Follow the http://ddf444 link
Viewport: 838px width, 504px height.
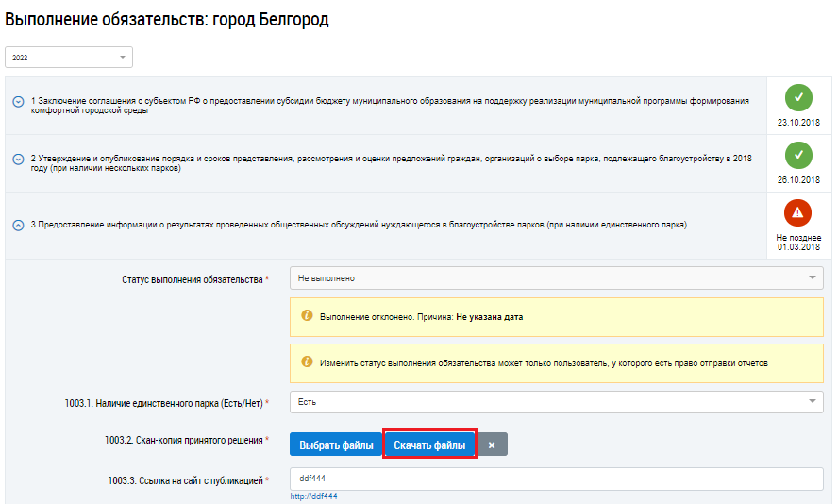313,496
